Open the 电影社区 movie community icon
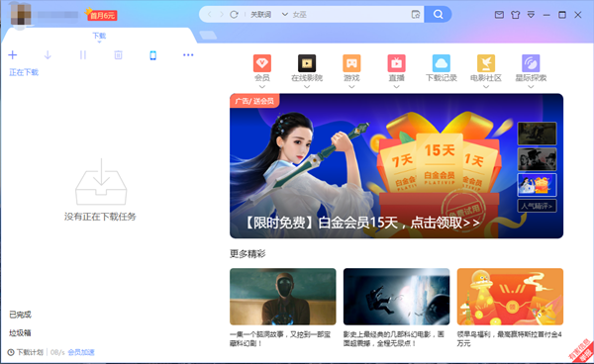The height and width of the screenshot is (364, 594). [x=486, y=63]
